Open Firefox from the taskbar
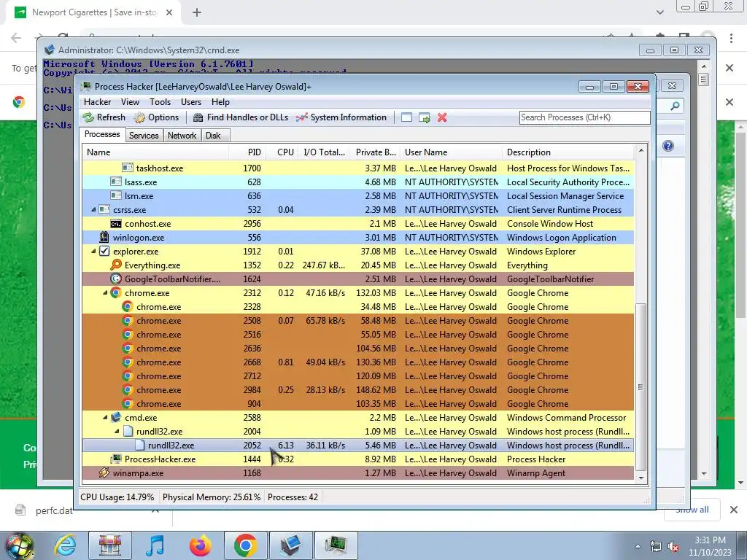Screen dimensions: 747x560 coord(200,545)
